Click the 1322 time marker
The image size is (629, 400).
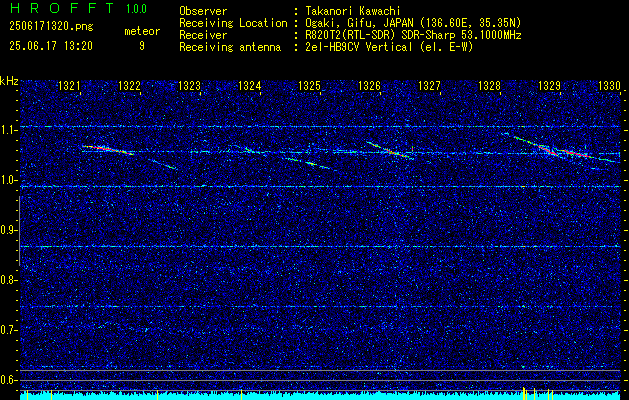click(x=129, y=85)
